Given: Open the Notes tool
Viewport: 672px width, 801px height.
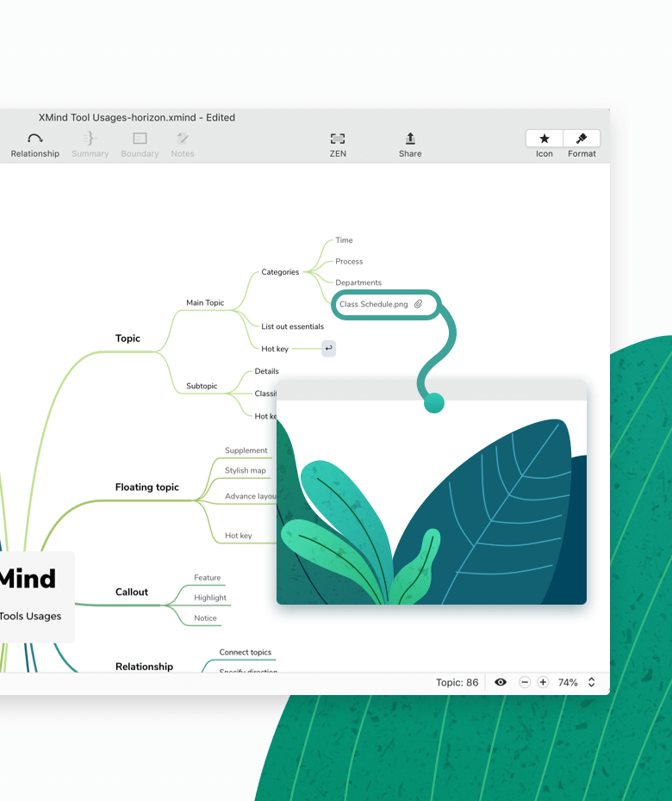Looking at the screenshot, I should coord(183,145).
